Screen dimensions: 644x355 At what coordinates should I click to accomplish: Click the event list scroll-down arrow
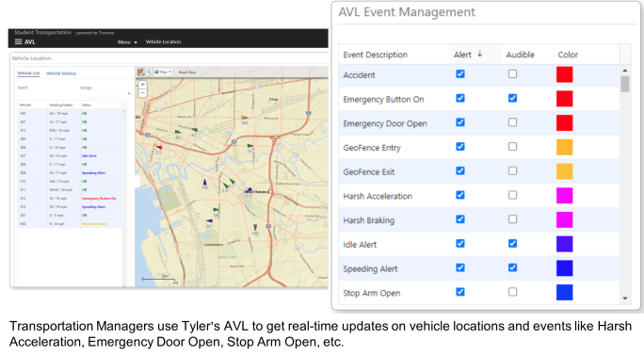click(x=624, y=299)
